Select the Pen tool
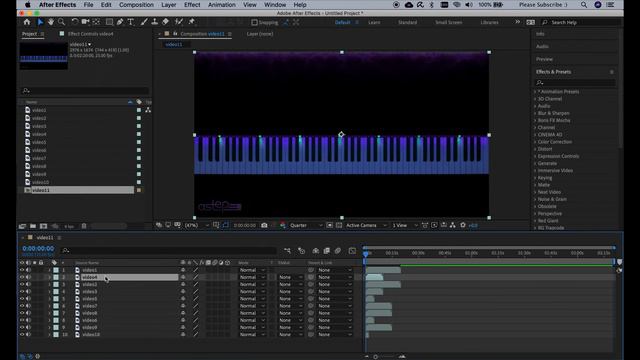Viewport: 640px width, 360px height. tap(120, 22)
